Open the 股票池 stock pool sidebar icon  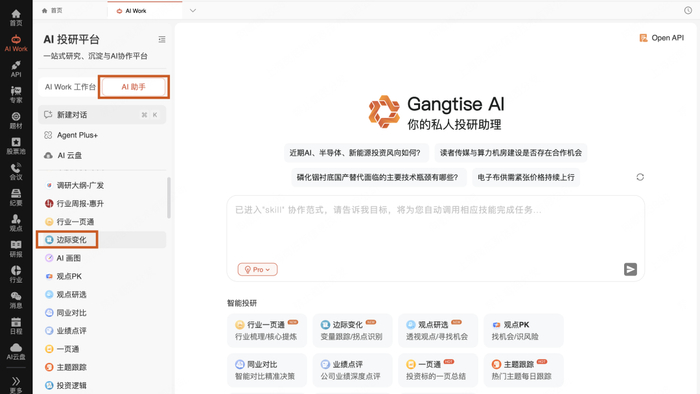click(16, 146)
